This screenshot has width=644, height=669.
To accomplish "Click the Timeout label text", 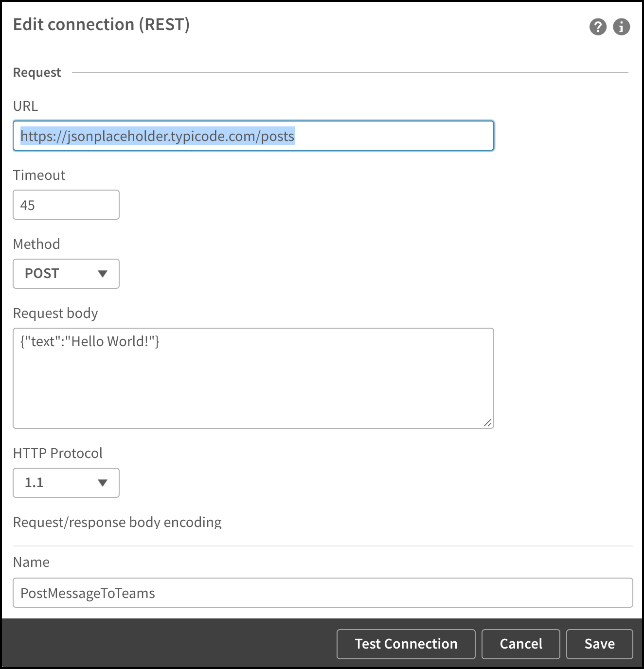I will [x=39, y=175].
